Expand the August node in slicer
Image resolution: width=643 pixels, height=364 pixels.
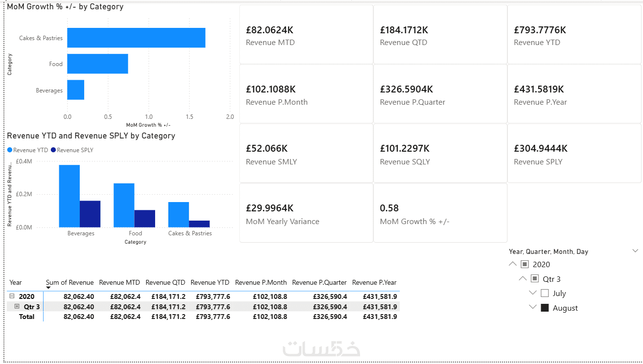tap(533, 308)
